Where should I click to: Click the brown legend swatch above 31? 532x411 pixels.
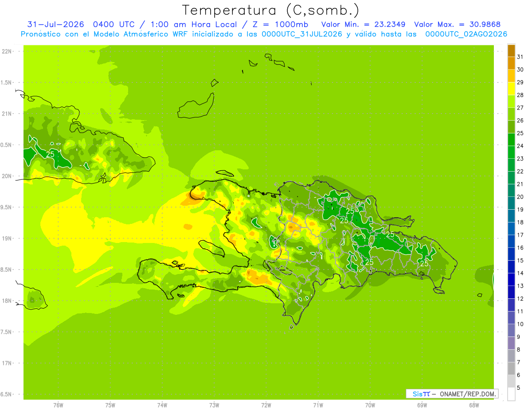(511, 51)
